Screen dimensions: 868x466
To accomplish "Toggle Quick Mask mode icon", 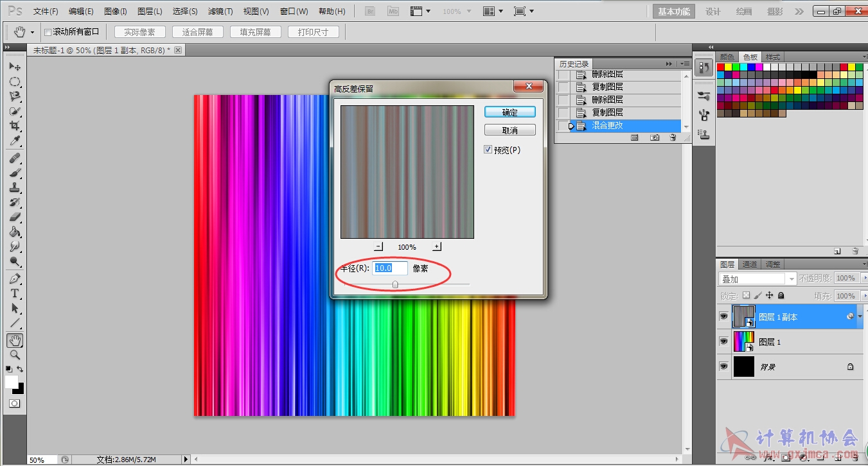I will pos(15,403).
